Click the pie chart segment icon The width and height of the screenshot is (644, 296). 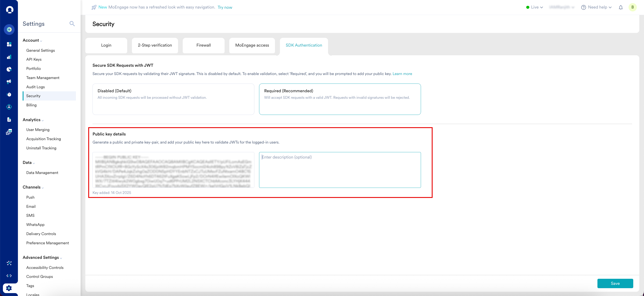click(x=9, y=69)
